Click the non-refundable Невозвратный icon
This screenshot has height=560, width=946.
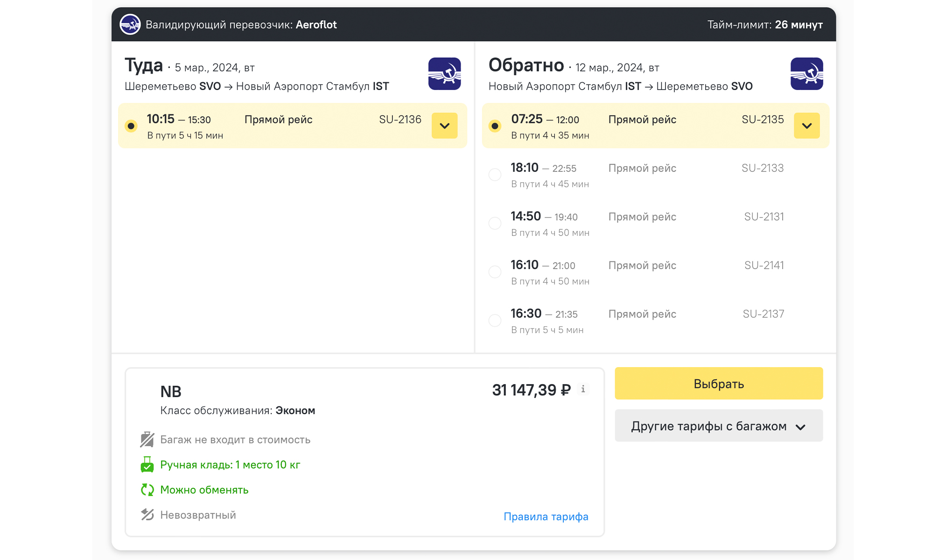coord(147,515)
